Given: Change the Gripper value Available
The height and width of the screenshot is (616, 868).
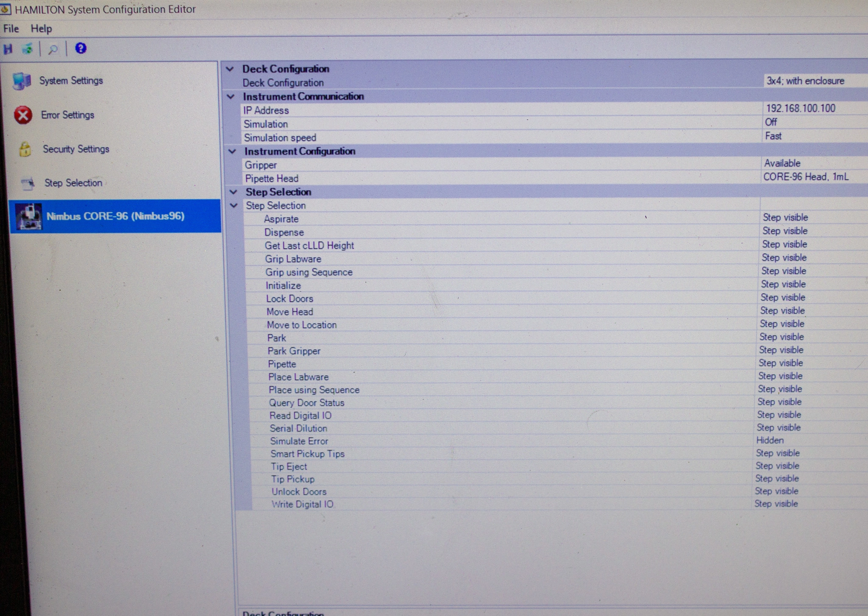Looking at the screenshot, I should (x=782, y=163).
